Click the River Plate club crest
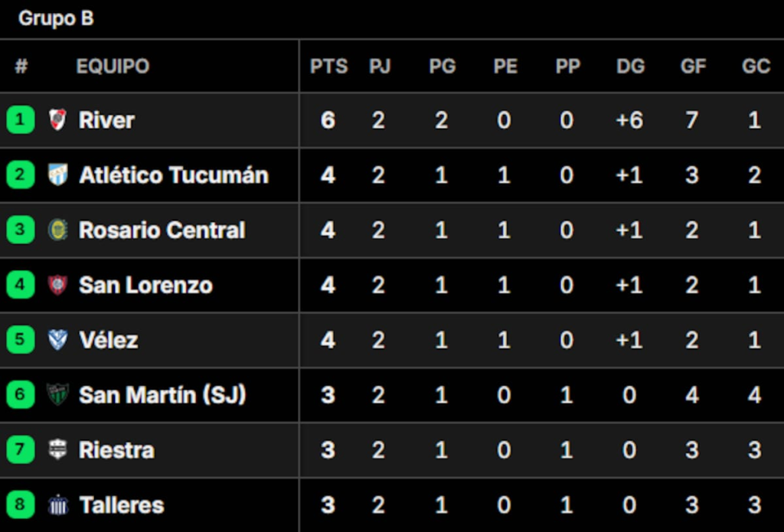The image size is (784, 532). click(57, 119)
